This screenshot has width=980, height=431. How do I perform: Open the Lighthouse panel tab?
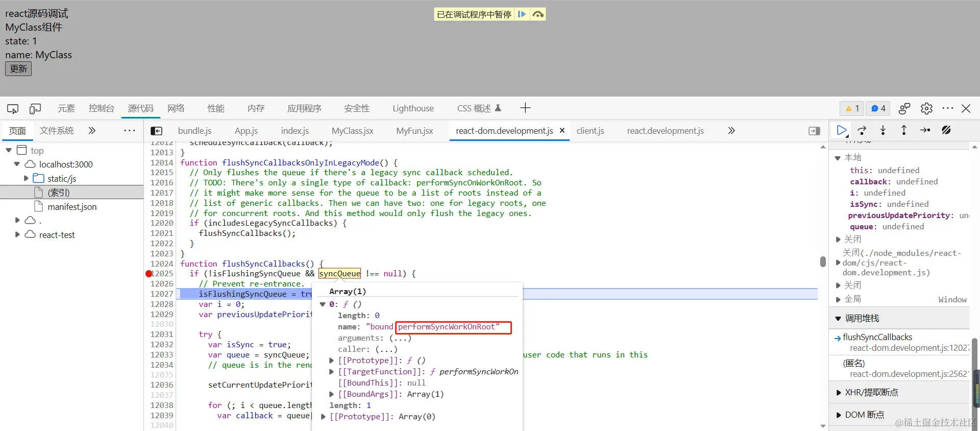click(413, 108)
